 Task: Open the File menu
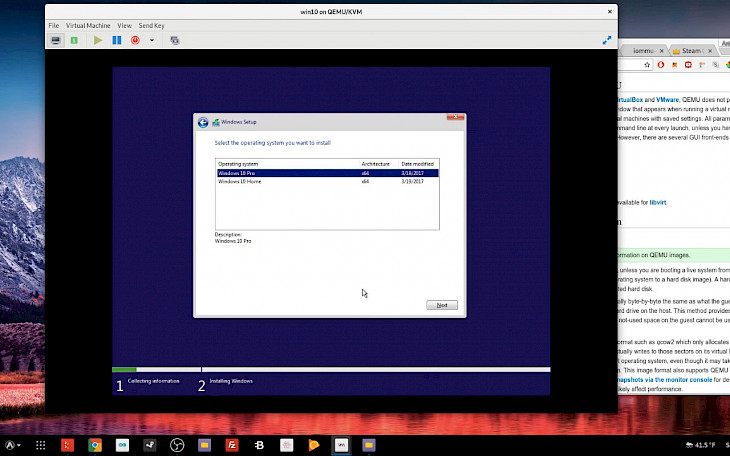[x=54, y=26]
